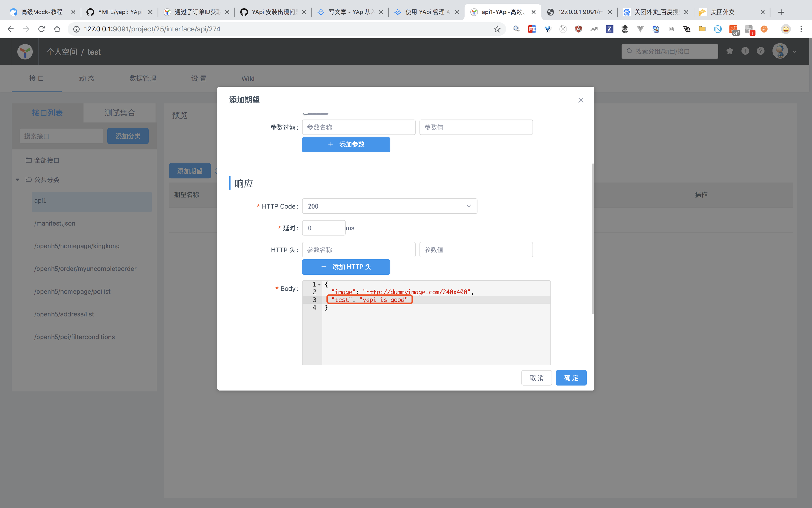
Task: Select the api1 interface
Action: click(x=92, y=202)
